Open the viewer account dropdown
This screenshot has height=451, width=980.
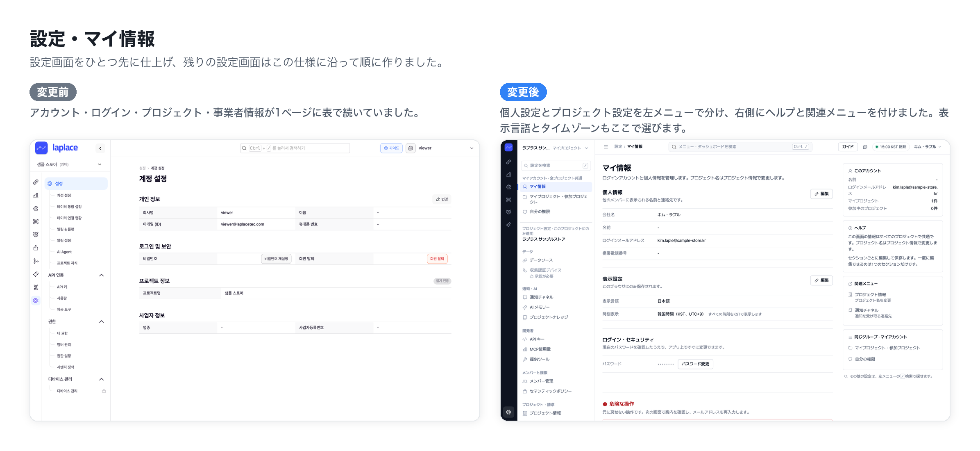[x=446, y=148]
